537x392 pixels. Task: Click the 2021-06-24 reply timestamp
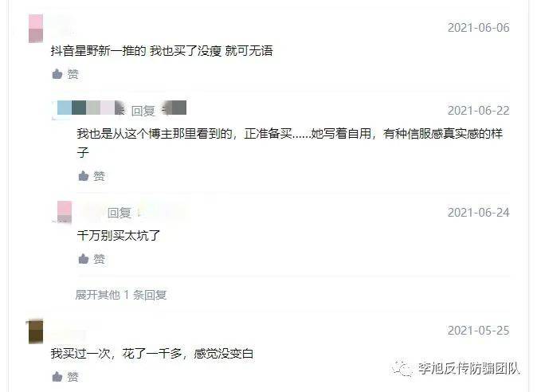[x=478, y=213]
